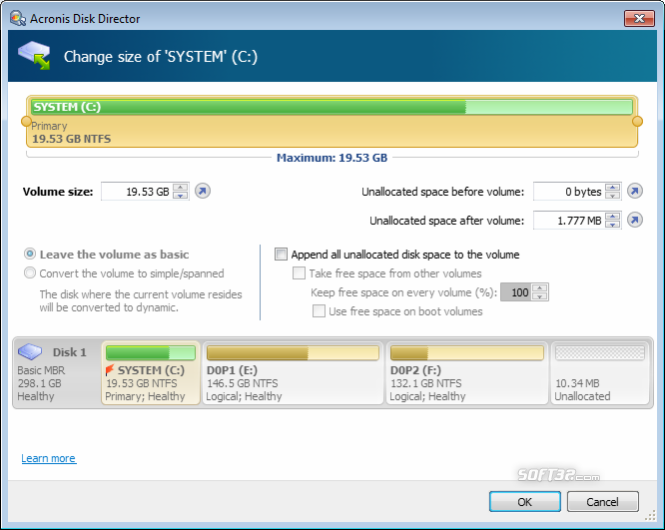Click the Unallocated space after volume field

569,220
